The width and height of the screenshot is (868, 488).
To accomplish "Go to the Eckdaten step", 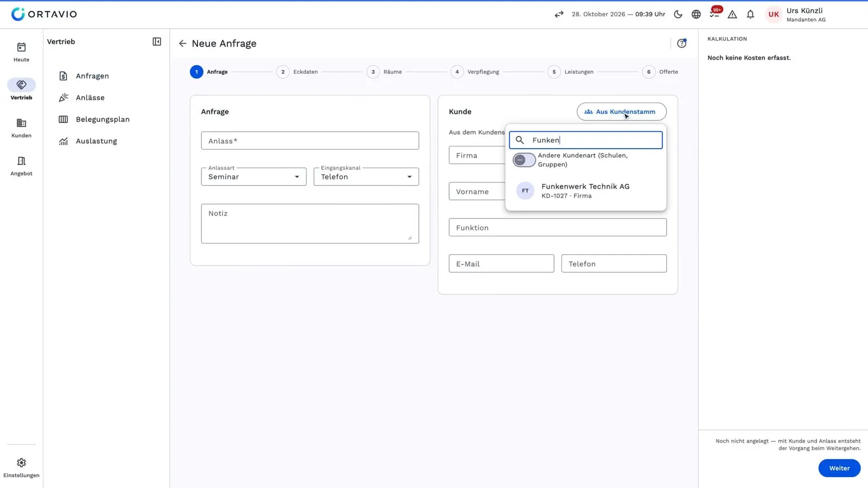I will tap(297, 72).
